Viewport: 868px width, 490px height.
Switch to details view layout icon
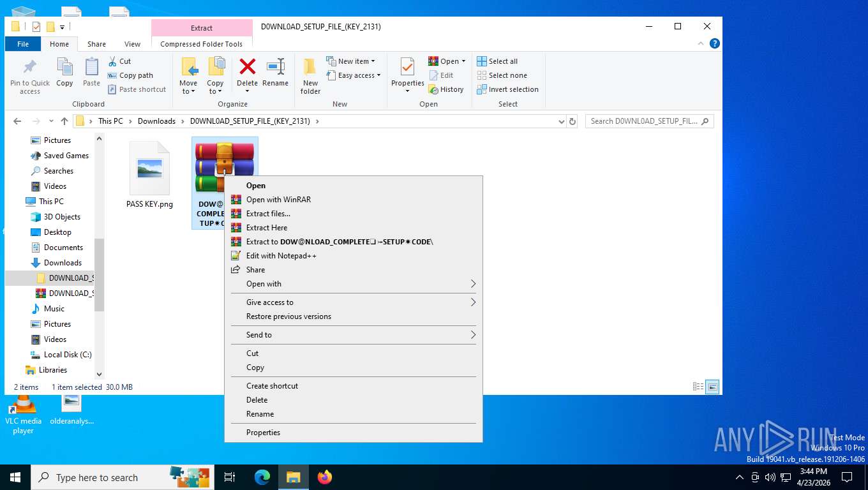pos(698,387)
